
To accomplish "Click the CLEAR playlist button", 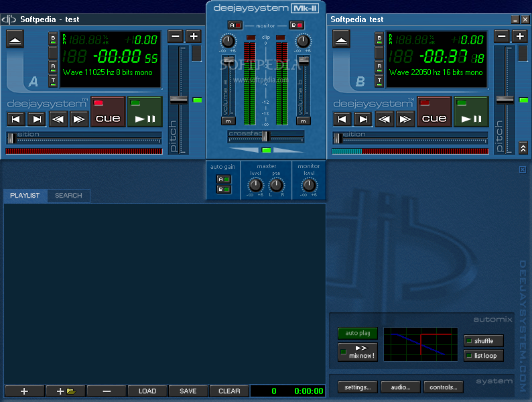I will tap(229, 391).
